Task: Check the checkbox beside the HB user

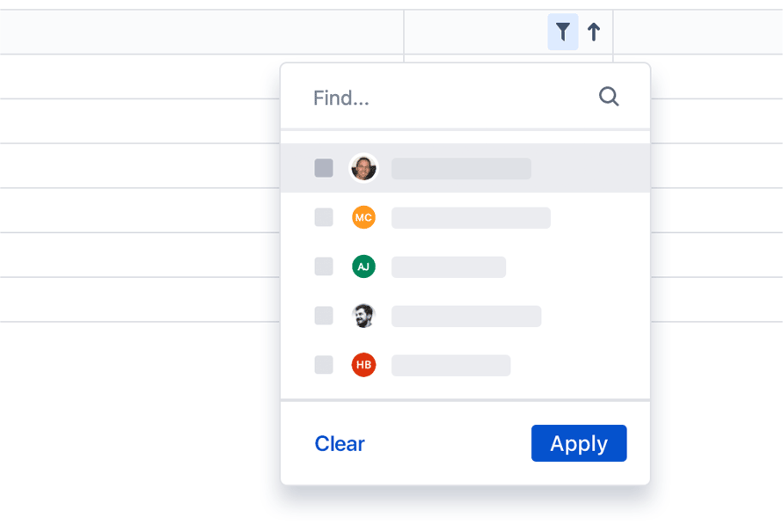Action: click(324, 365)
